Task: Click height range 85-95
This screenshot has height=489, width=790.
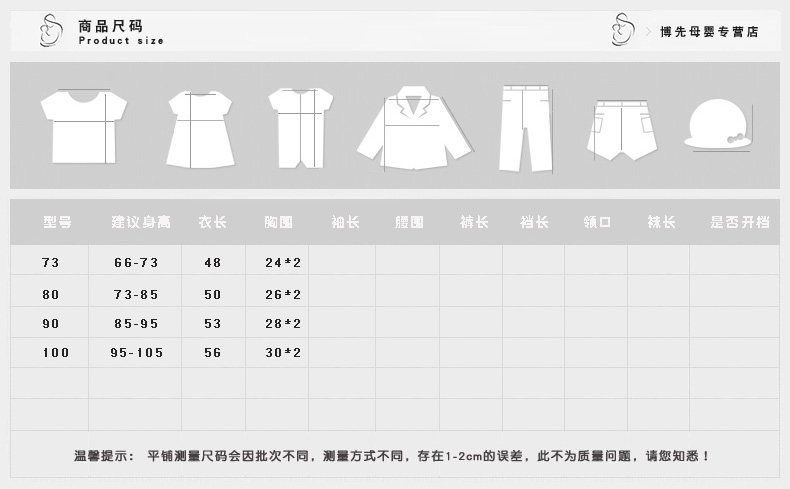Action: coord(136,323)
